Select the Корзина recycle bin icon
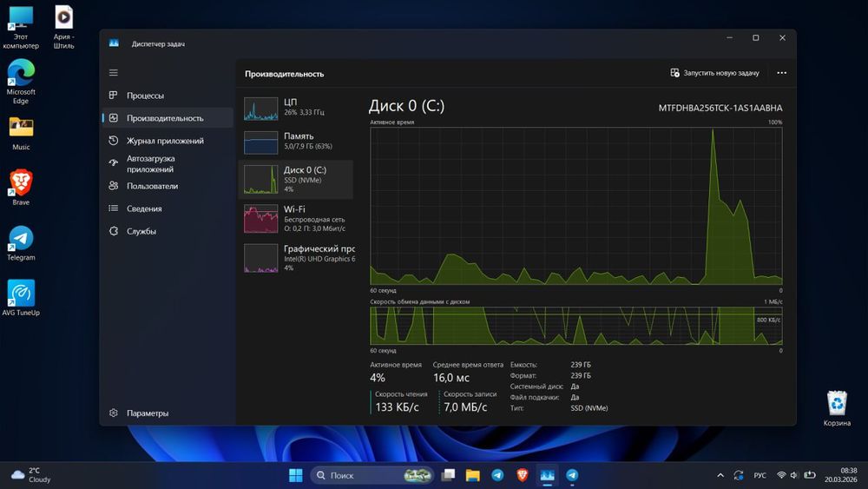The width and height of the screenshot is (868, 489). [837, 408]
